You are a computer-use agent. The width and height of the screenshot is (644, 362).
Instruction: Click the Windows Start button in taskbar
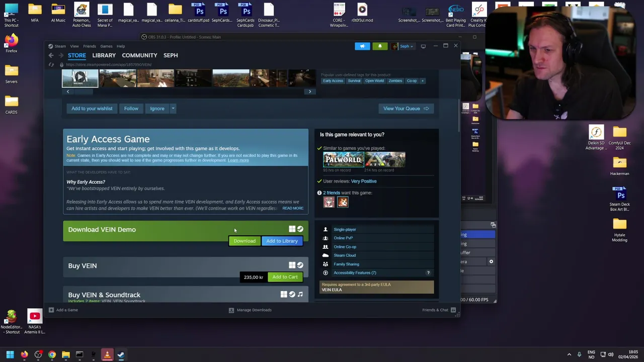(x=10, y=355)
